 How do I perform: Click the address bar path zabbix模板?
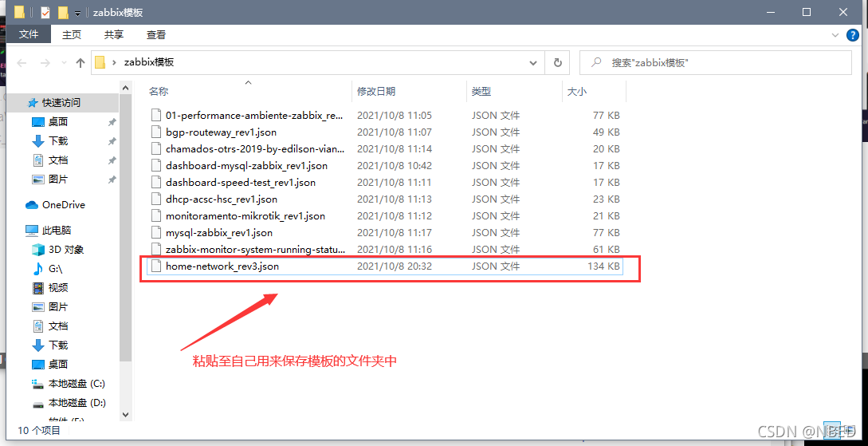tap(150, 62)
